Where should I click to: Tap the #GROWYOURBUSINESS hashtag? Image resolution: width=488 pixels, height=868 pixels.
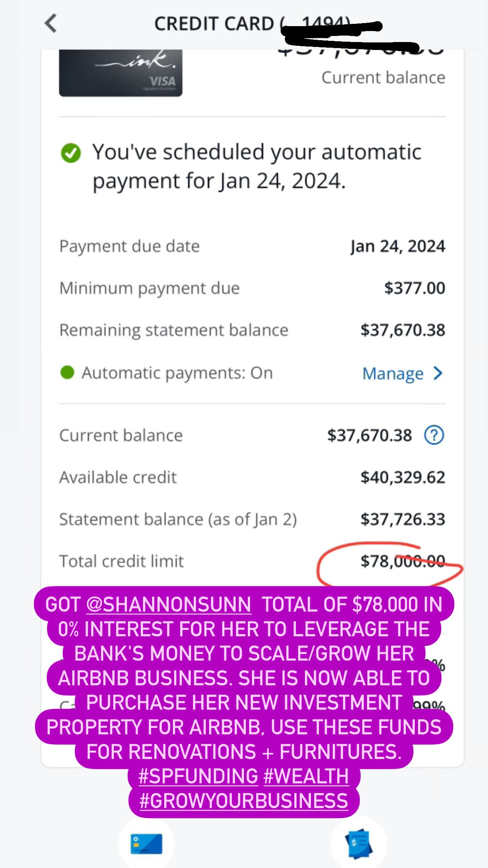[x=244, y=801]
